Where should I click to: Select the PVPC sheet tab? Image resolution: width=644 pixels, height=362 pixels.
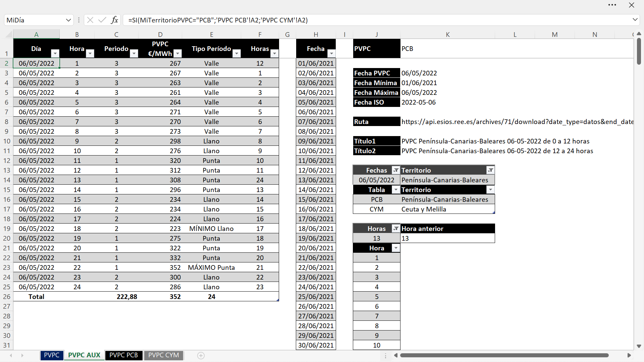point(52,355)
